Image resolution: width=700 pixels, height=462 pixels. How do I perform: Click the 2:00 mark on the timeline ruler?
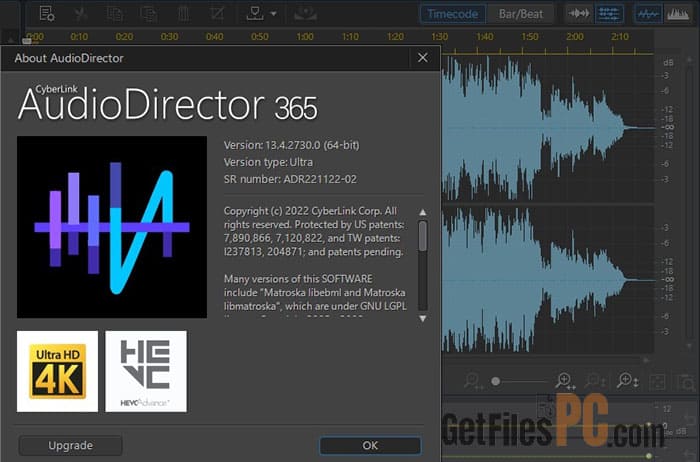click(575, 37)
